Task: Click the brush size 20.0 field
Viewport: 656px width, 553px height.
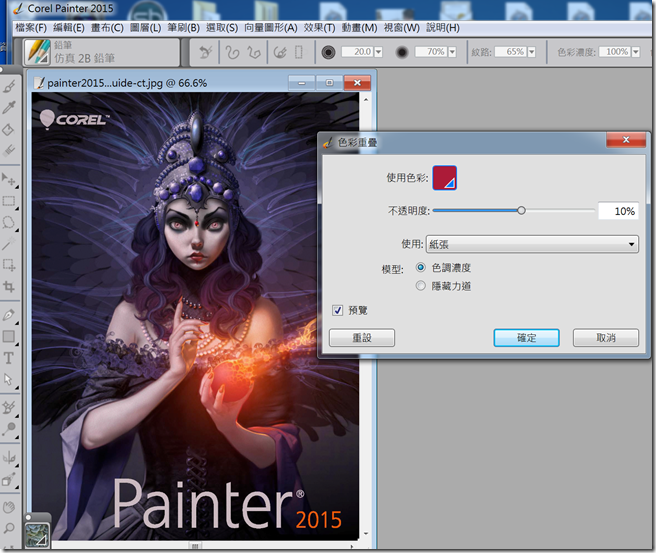Action: [358, 52]
